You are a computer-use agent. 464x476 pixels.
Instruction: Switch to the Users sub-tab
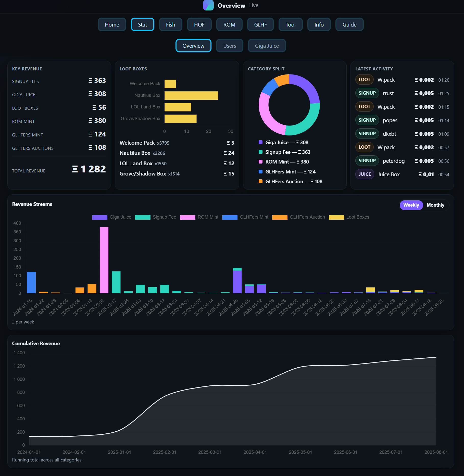coord(230,46)
